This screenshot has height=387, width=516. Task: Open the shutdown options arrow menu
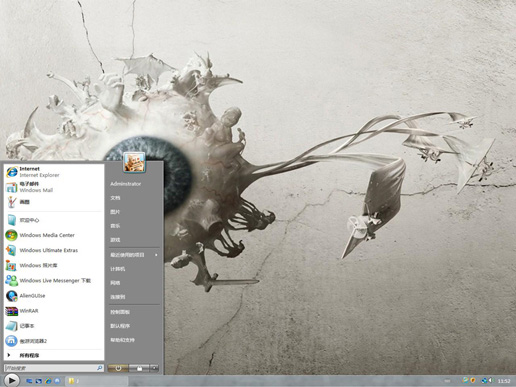154,368
